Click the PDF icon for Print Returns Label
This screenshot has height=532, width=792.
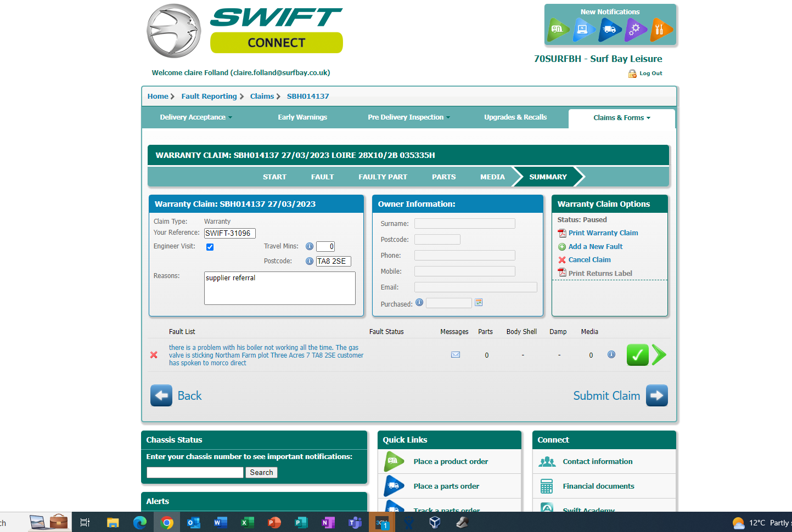click(562, 273)
